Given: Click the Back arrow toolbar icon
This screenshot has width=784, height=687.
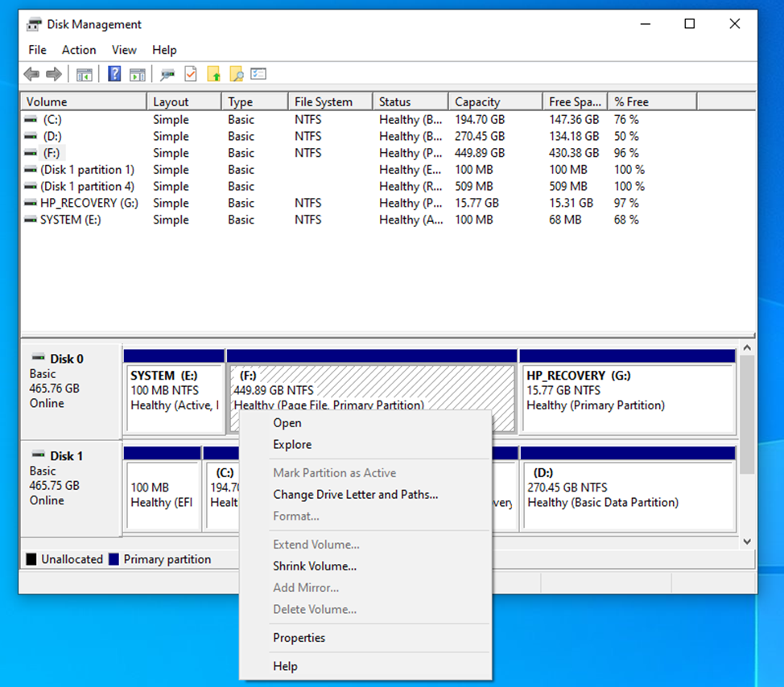Looking at the screenshot, I should [31, 75].
